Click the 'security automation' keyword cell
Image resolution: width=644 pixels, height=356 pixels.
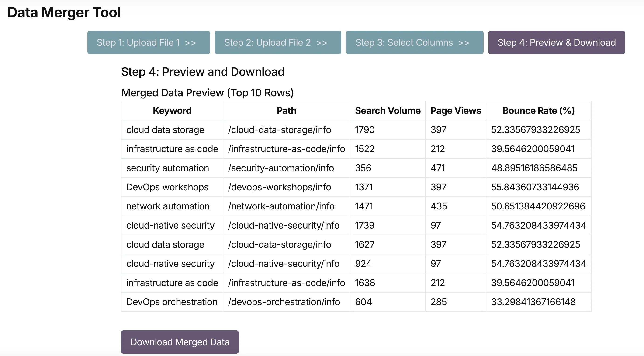click(172, 168)
